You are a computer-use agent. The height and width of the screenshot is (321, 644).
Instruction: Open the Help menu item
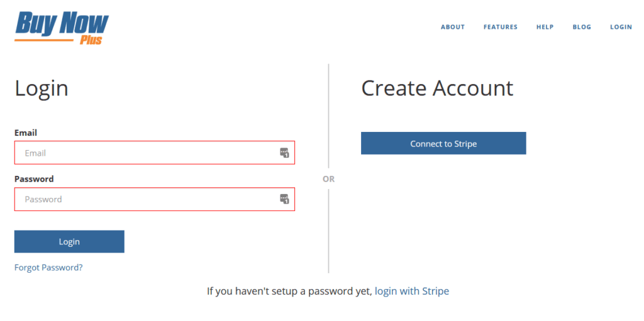click(545, 27)
